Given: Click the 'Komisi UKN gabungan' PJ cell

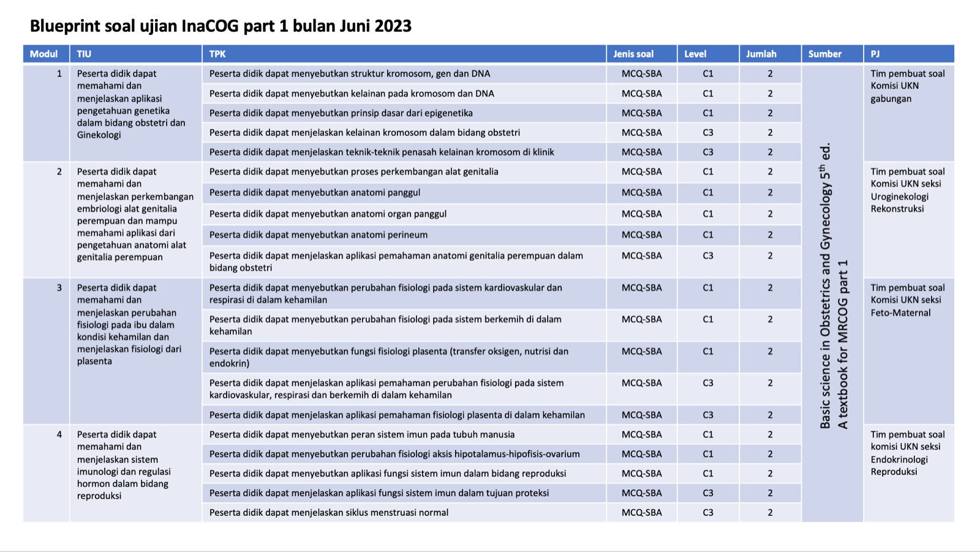Looking at the screenshot, I should click(x=907, y=86).
